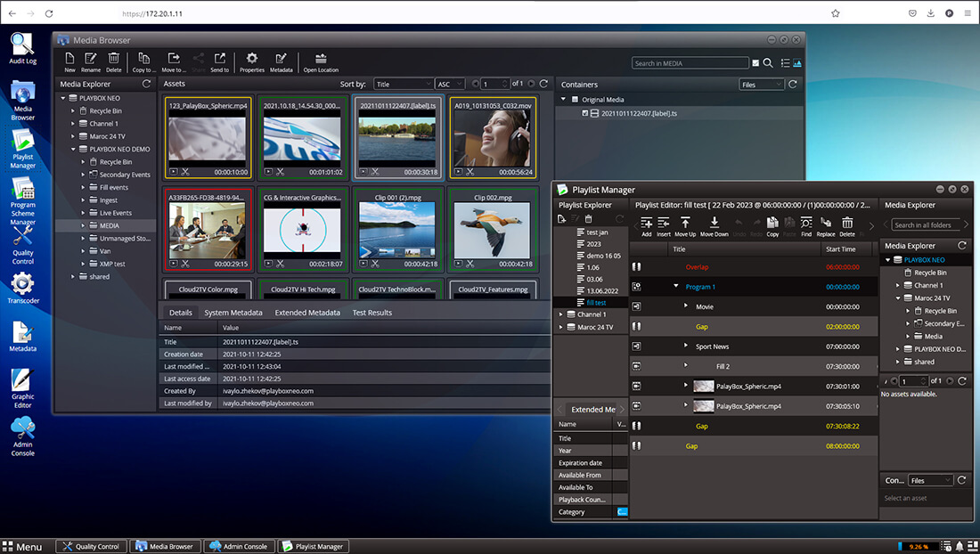
Task: Click Rename in the Media Browser toolbar
Action: coord(91,61)
